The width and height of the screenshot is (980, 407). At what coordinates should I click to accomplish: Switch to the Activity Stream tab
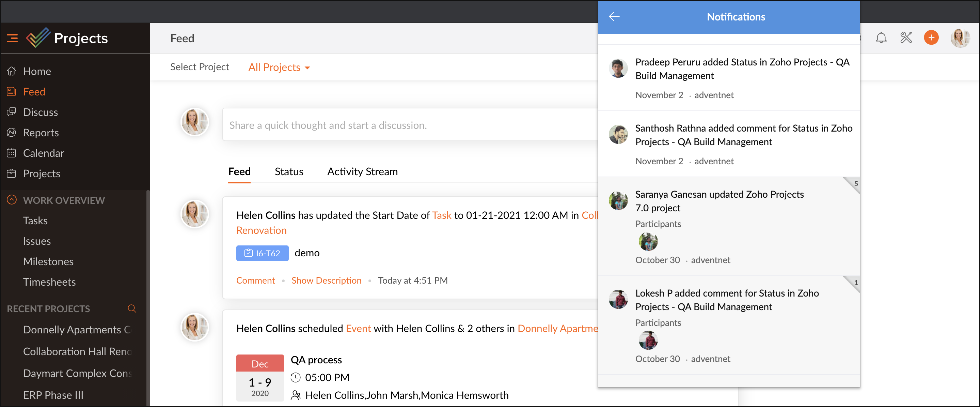362,172
